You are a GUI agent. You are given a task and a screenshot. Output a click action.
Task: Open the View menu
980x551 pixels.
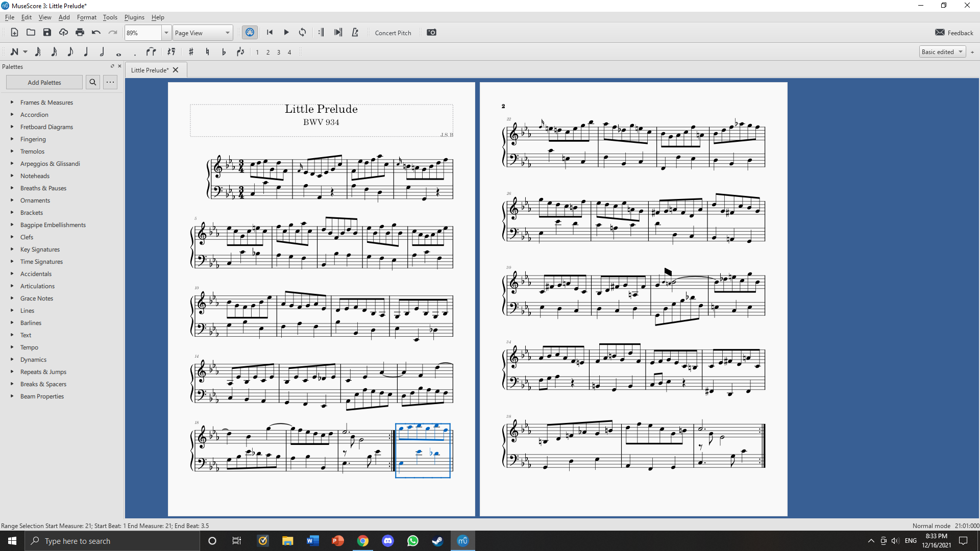click(x=44, y=17)
